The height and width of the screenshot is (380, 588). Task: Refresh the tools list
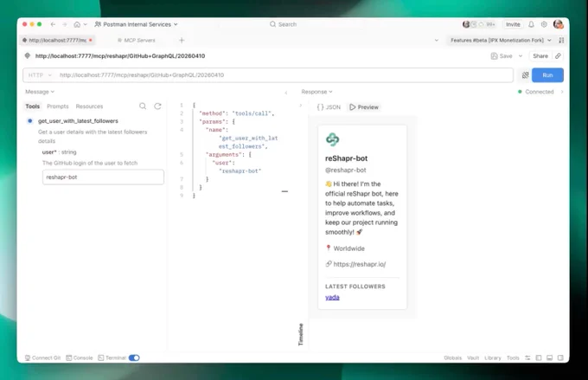[x=157, y=106]
